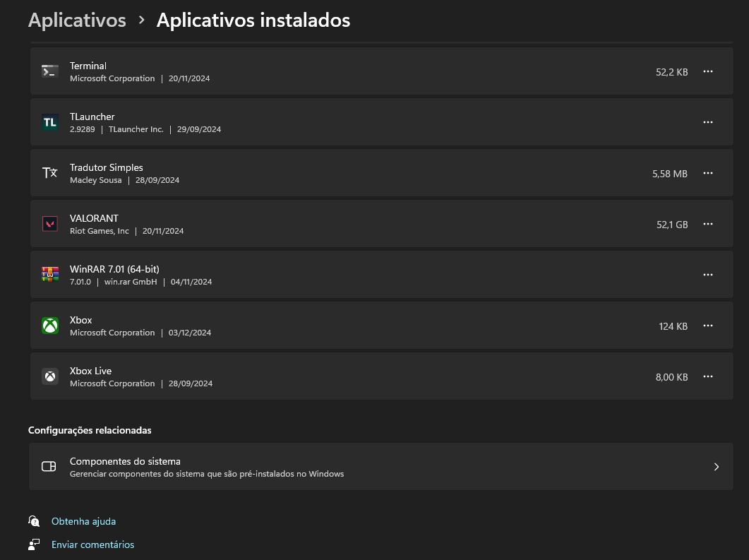749x560 pixels.
Task: Select the WinRAR 7.01 (64-bit) name
Action: (x=114, y=269)
